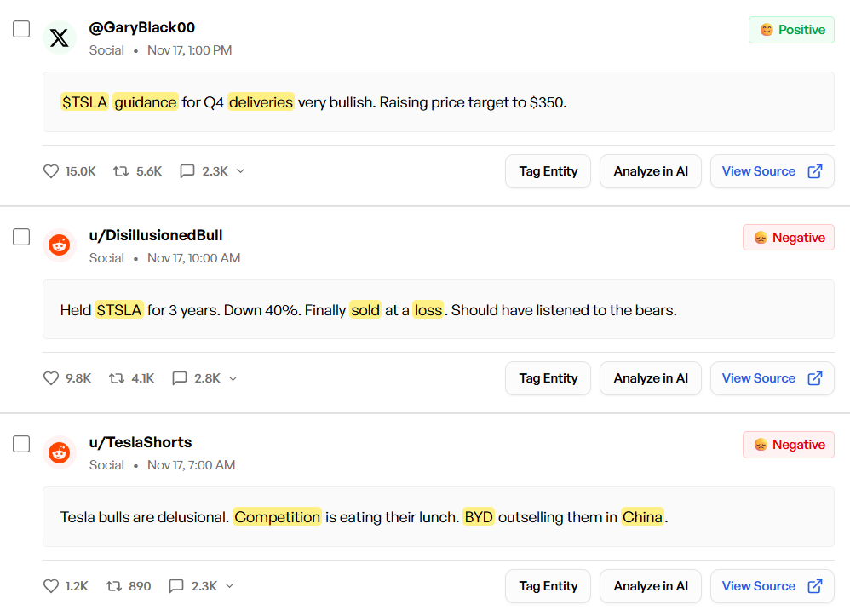
Task: Click the Reddit avatar of u/TeslaShorts
Action: (60, 452)
